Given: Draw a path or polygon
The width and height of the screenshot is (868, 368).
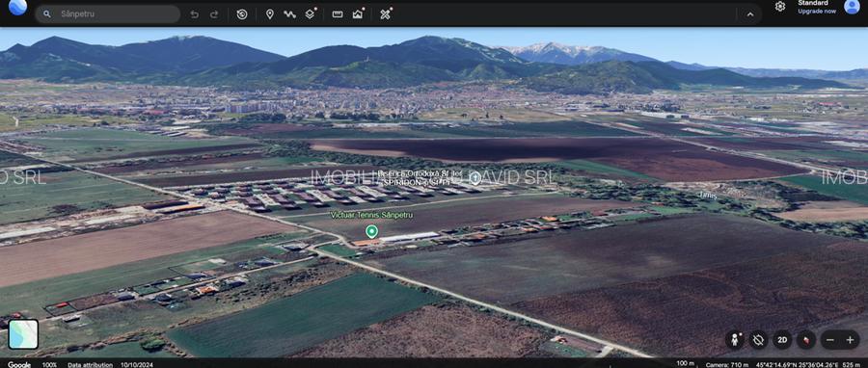Looking at the screenshot, I should 289,14.
